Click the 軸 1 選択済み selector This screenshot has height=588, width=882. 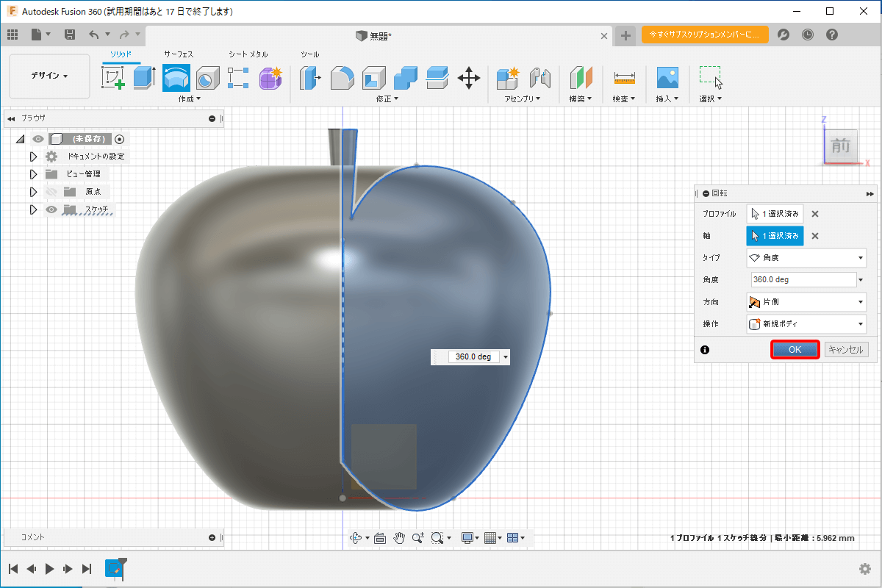[775, 236]
